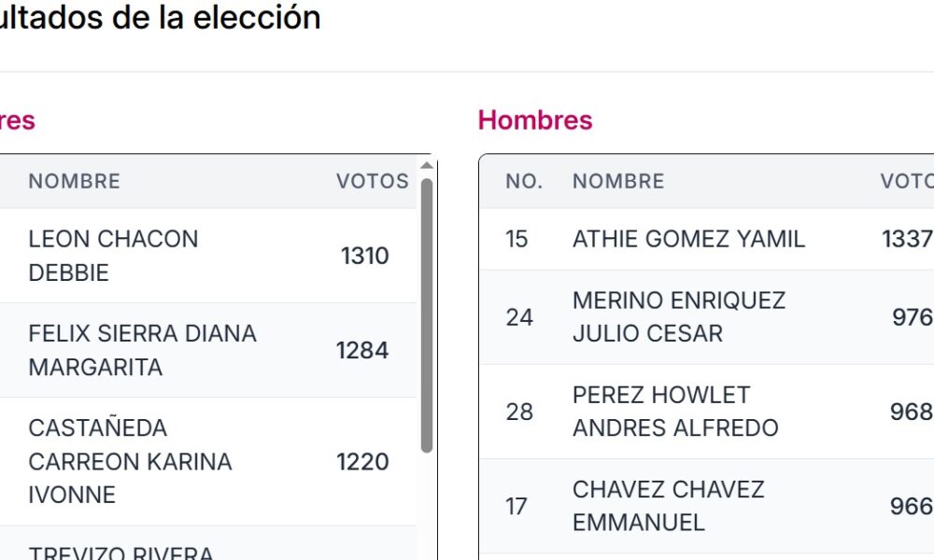Click candidate number 28 in the Hombres table
Screen dimensions: 934x560
click(519, 411)
